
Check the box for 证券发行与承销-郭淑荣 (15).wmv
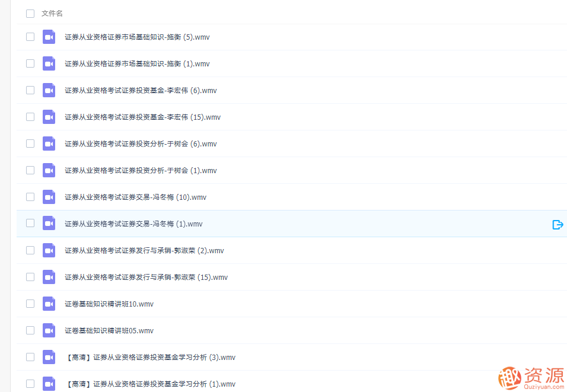click(30, 277)
